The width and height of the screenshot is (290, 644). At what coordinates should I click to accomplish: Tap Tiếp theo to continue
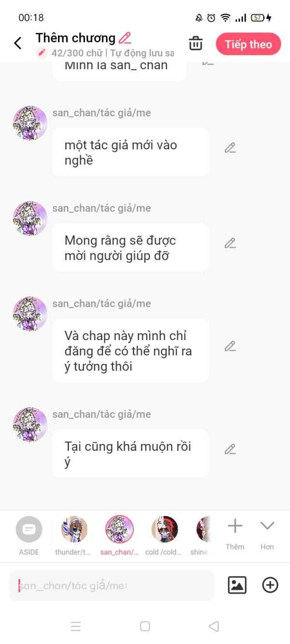click(248, 44)
